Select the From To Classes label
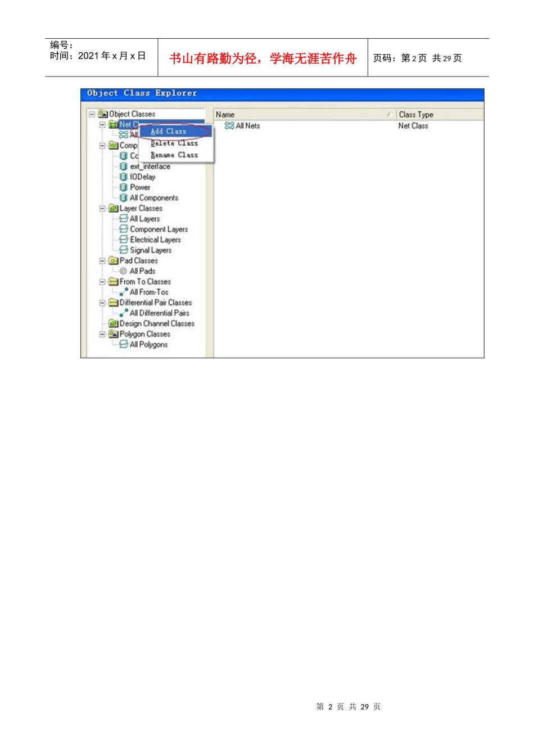The image size is (534, 756). point(145,281)
